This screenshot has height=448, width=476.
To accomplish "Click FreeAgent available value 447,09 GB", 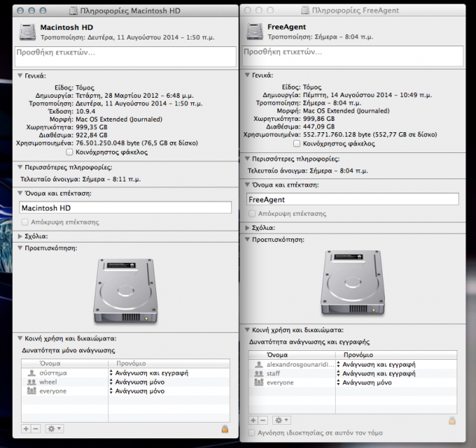I will pyautogui.click(x=319, y=127).
